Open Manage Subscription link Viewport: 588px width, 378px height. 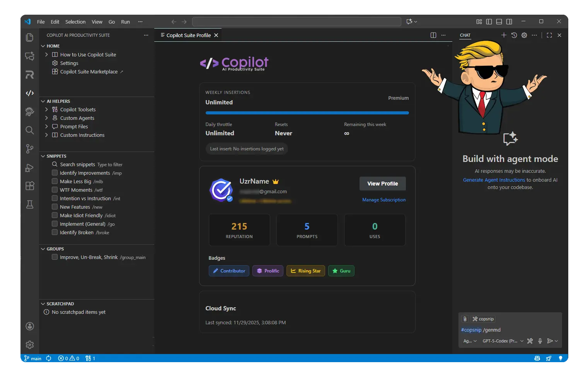pos(384,200)
